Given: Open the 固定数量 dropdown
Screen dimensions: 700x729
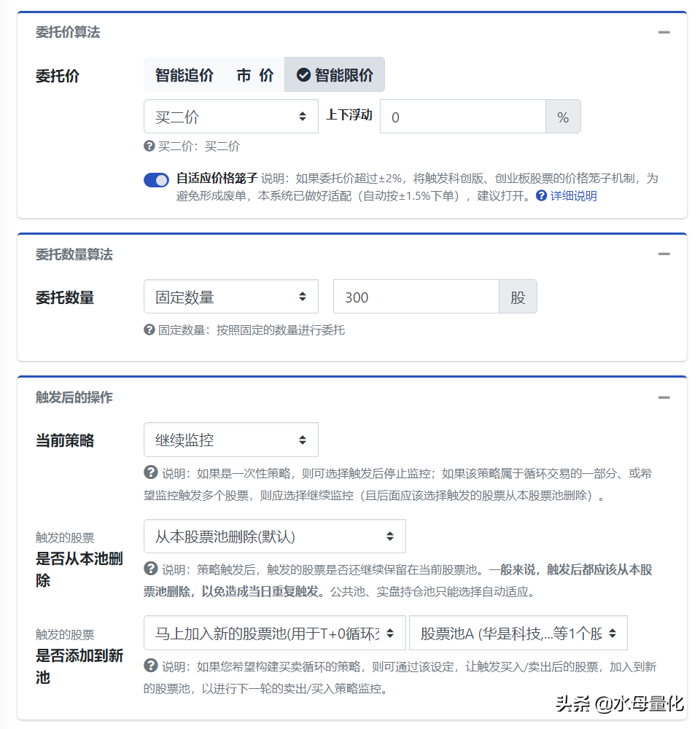Looking at the screenshot, I should pos(231,297).
